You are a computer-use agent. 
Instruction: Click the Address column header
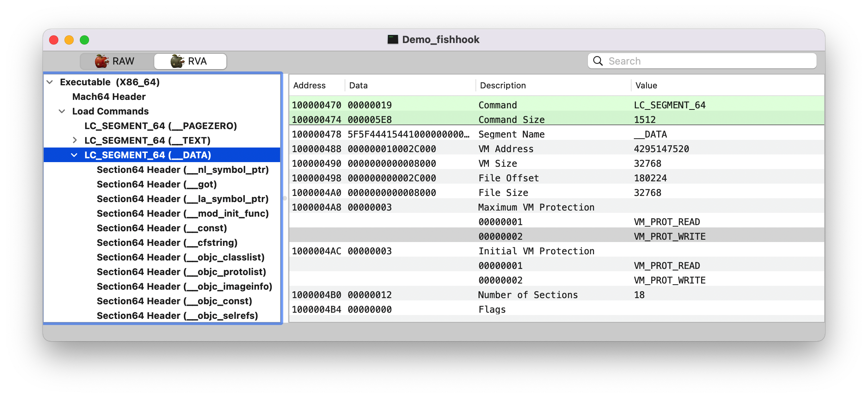coord(317,85)
